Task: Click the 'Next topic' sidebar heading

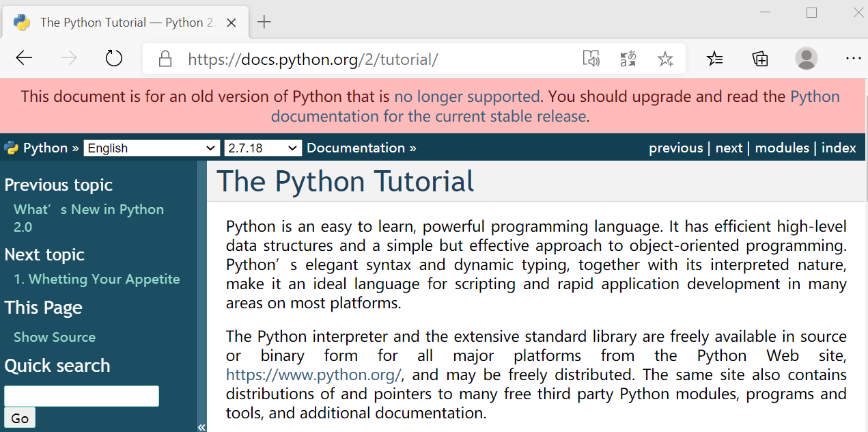Action: (x=44, y=255)
